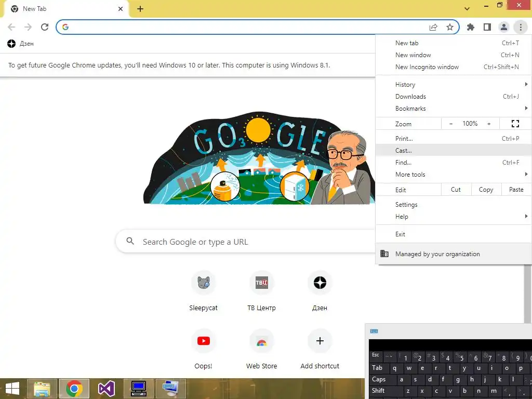Open the profile avatar button

click(504, 27)
